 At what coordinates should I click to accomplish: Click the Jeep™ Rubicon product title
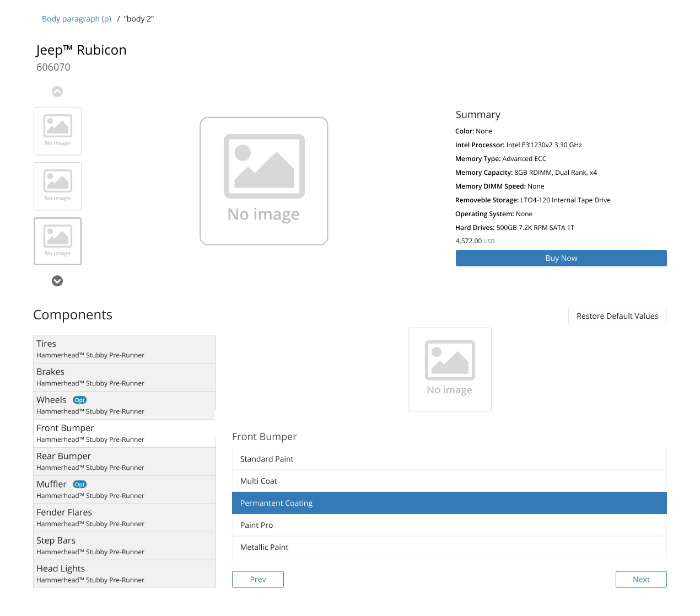(82, 50)
